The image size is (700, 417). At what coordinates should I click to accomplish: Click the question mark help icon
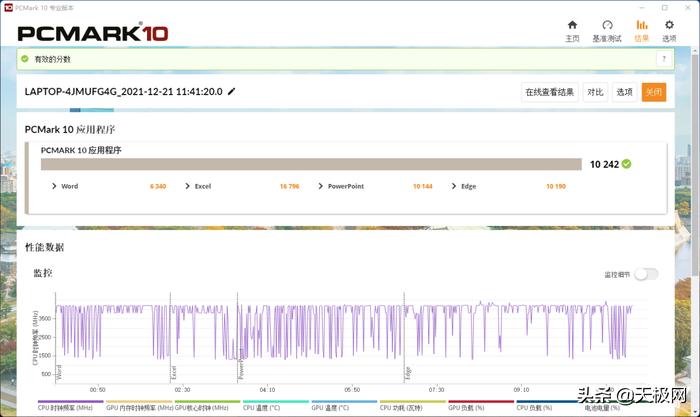point(661,59)
